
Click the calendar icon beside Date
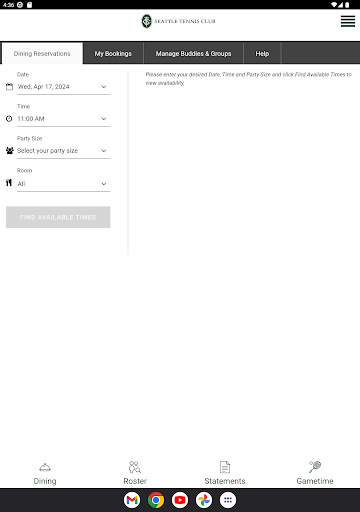[x=9, y=87]
